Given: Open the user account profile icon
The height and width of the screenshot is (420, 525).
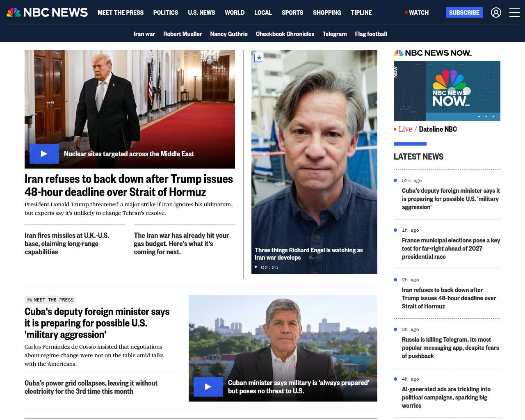Looking at the screenshot, I should (x=496, y=13).
